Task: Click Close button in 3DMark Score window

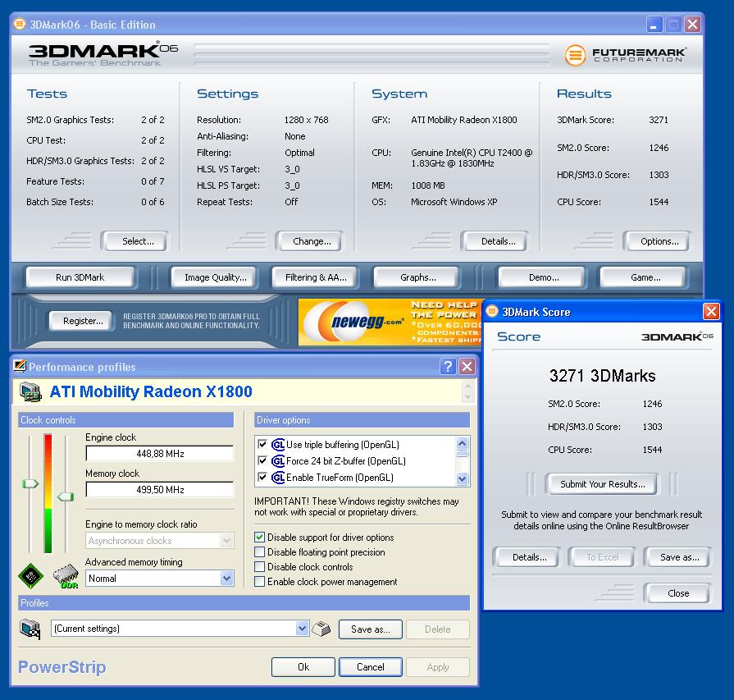Action: click(x=677, y=593)
